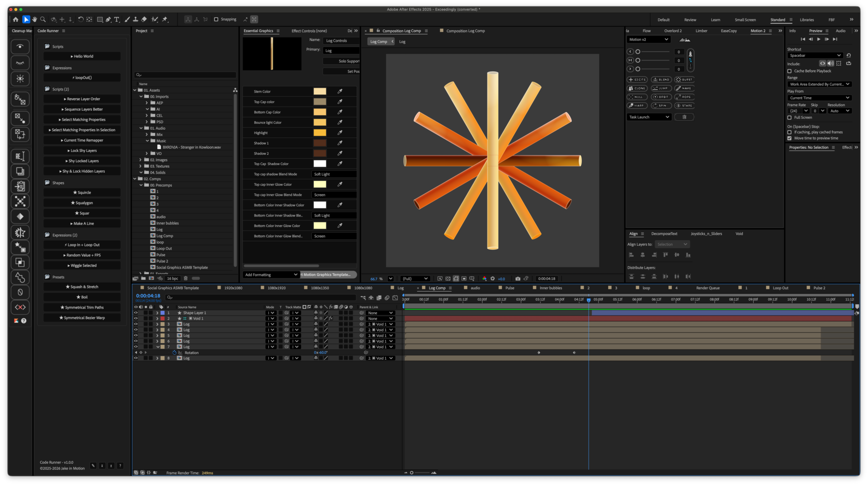Uncheck Move time to preview time

790,138
